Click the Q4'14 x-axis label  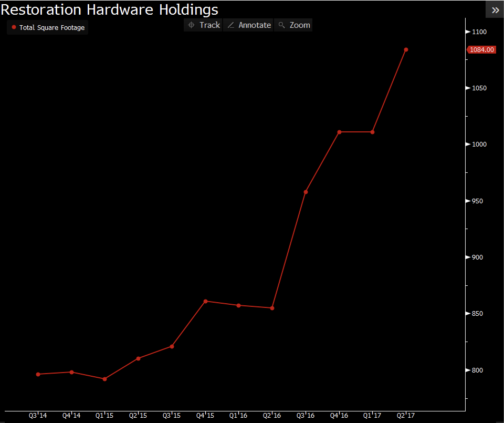pos(71,416)
